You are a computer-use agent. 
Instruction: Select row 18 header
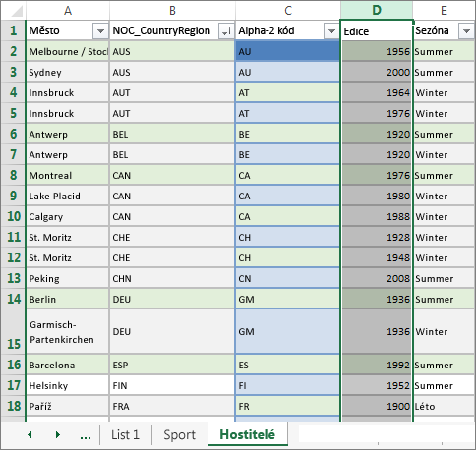point(13,406)
